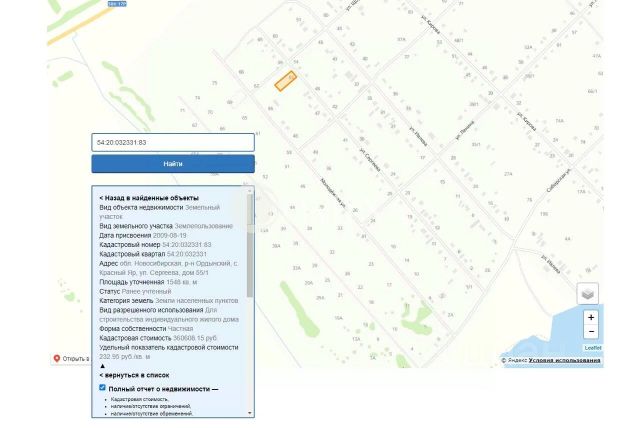The width and height of the screenshot is (640, 428).
Task: Click the info panel scroll-up arrow
Action: point(250,191)
